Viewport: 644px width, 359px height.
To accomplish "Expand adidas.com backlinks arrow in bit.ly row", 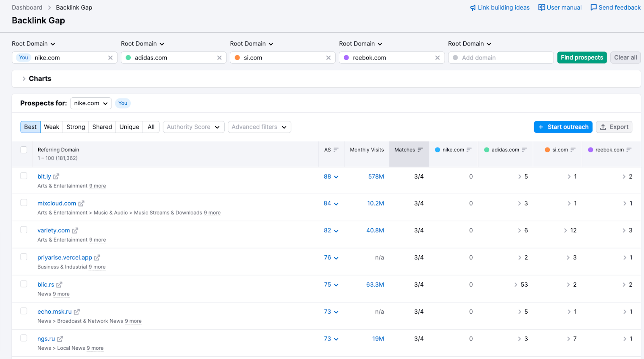I will [x=520, y=176].
